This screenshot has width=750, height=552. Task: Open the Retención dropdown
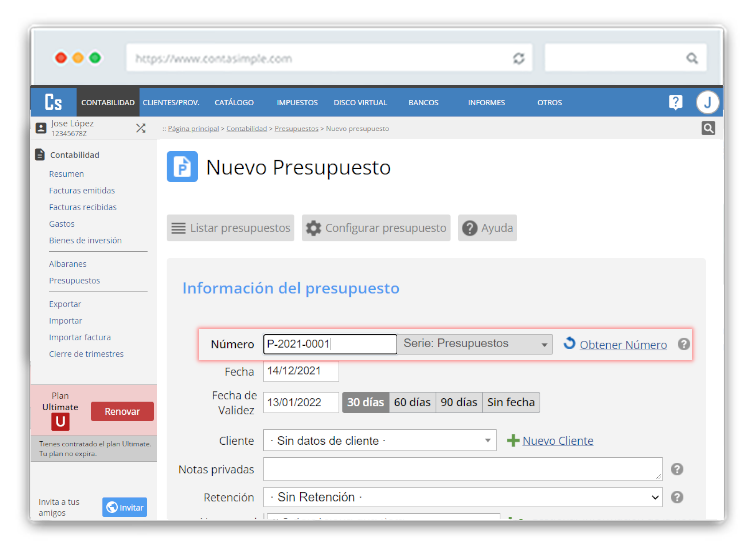tap(463, 497)
